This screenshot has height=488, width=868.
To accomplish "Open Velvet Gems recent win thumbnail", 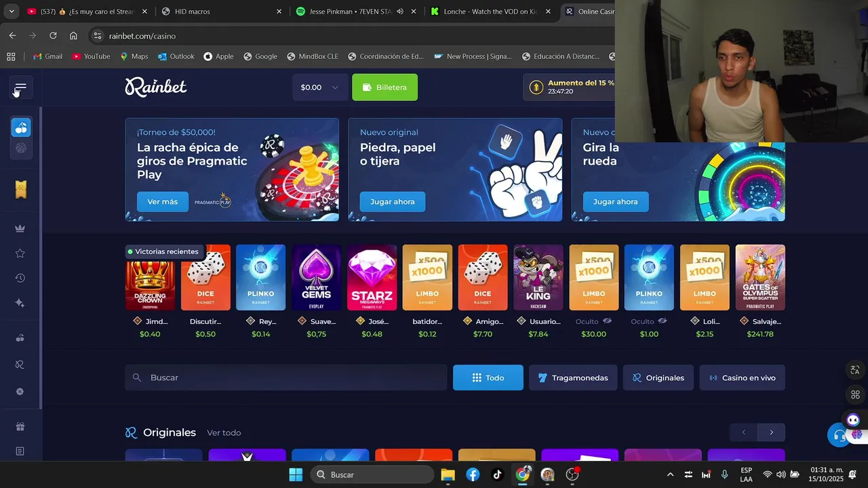I will pos(317,277).
